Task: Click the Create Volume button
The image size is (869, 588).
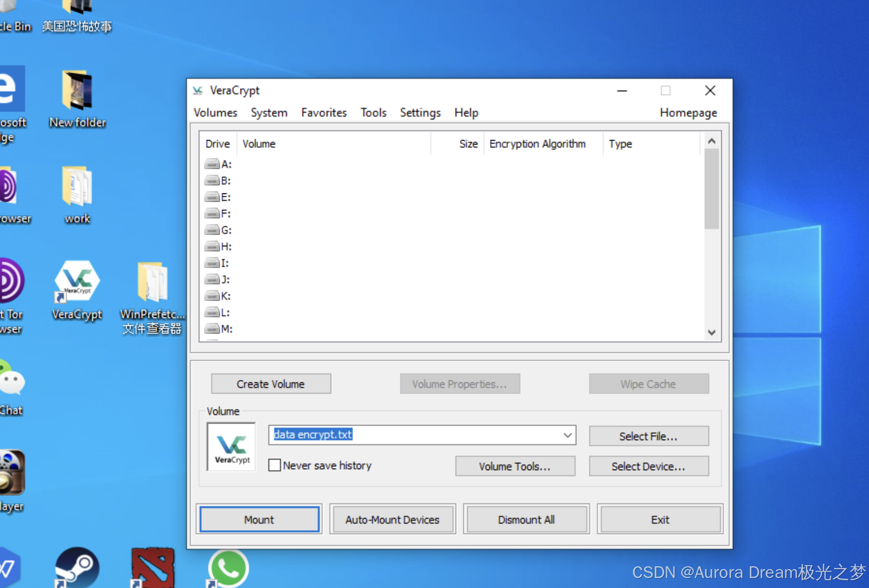Action: click(x=271, y=384)
